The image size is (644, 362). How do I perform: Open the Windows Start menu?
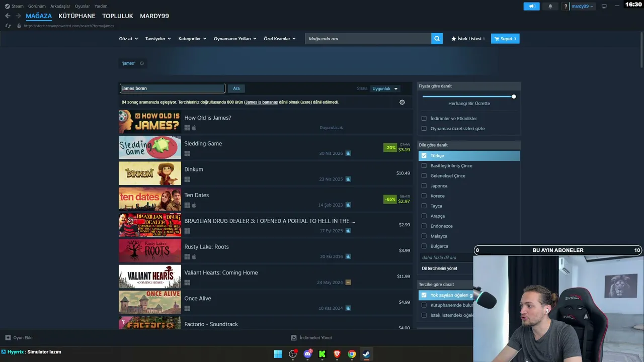click(278, 354)
